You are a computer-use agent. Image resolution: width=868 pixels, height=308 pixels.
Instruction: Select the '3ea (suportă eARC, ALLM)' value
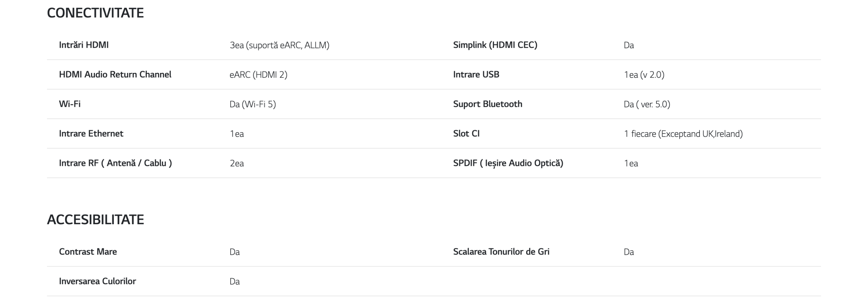point(279,45)
